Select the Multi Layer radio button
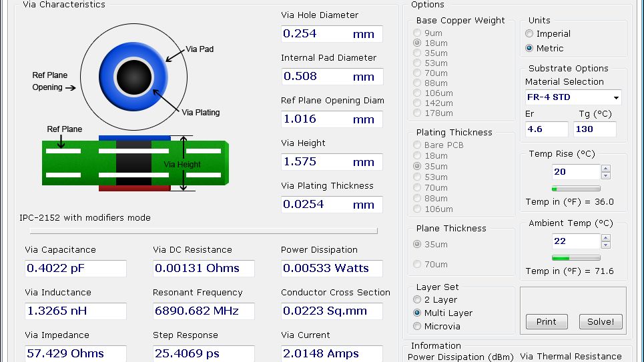The height and width of the screenshot is (362, 644). (x=418, y=313)
